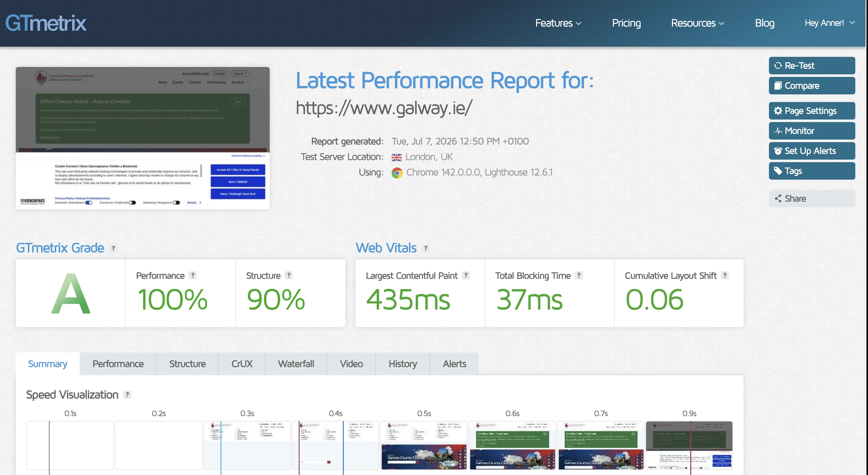Open the Alerts tab

[454, 364]
